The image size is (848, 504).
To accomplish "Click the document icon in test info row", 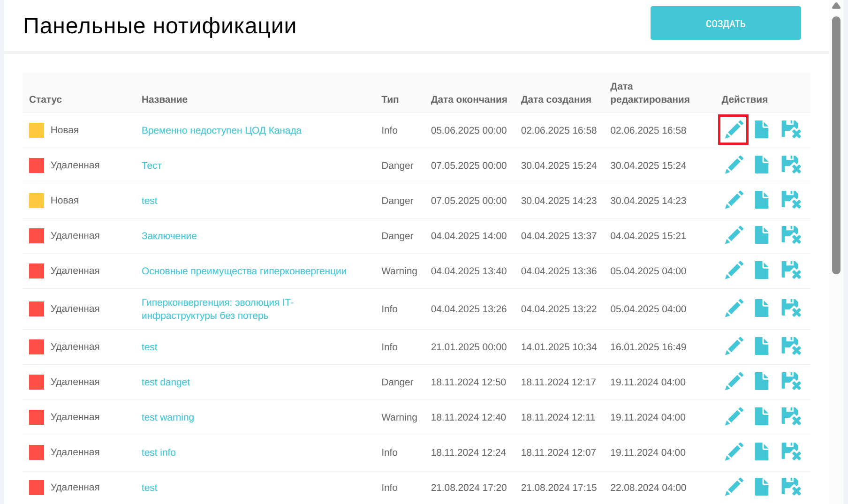I will tap(762, 451).
